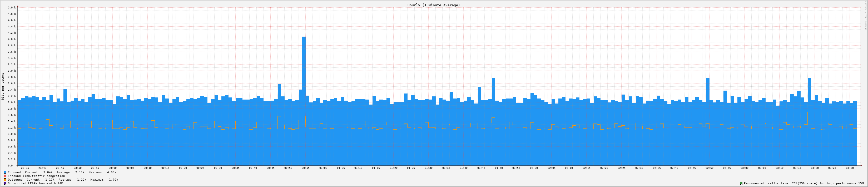Click the red arrow at x-axis end
This screenshot has width=868, height=187.
click(x=861, y=165)
